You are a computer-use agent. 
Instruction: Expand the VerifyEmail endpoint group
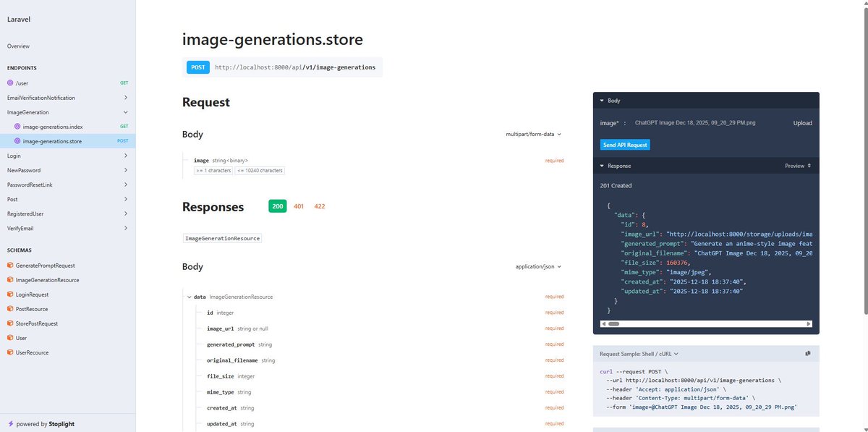126,228
